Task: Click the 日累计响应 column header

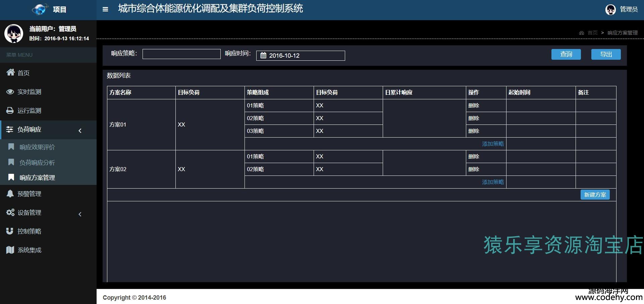Action: [x=424, y=92]
